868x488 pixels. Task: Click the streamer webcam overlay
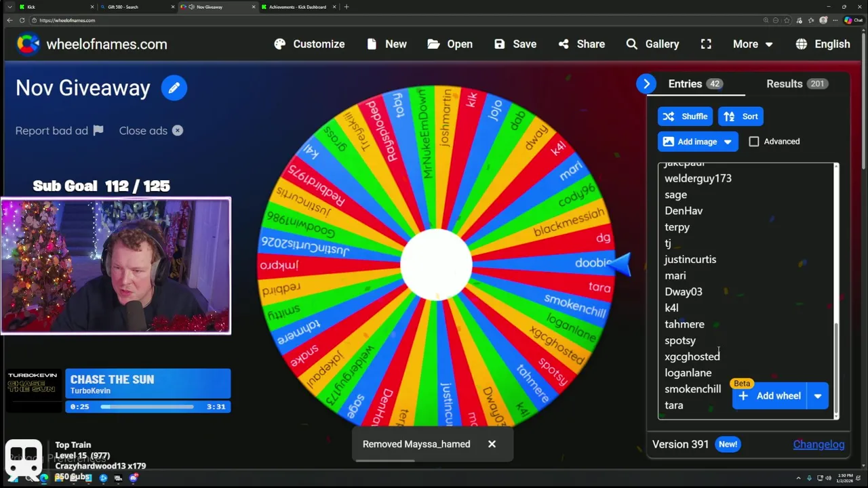click(116, 266)
